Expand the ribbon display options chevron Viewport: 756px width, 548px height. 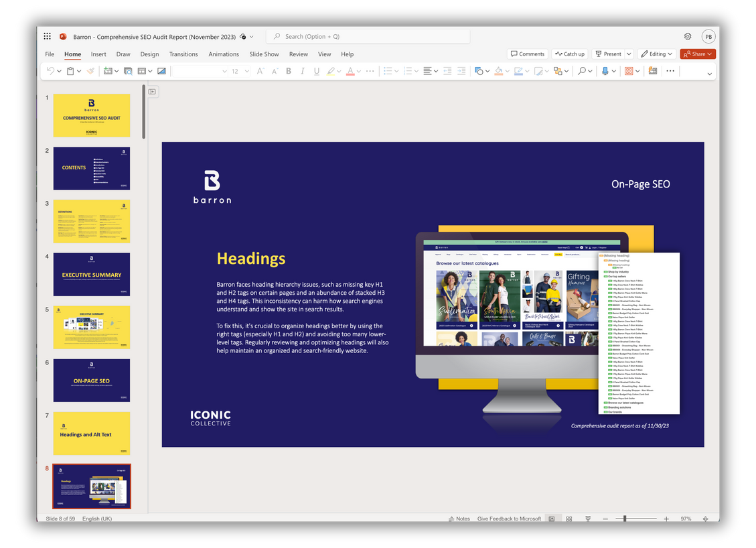[x=709, y=74]
